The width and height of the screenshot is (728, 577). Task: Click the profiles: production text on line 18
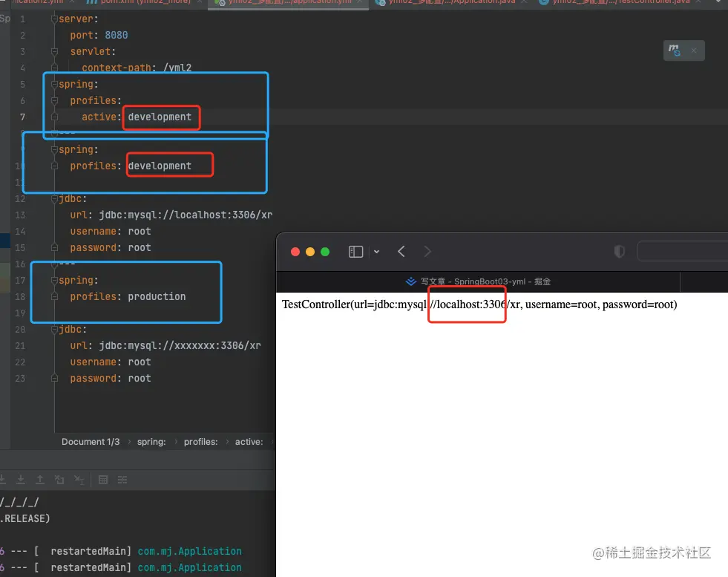click(128, 296)
